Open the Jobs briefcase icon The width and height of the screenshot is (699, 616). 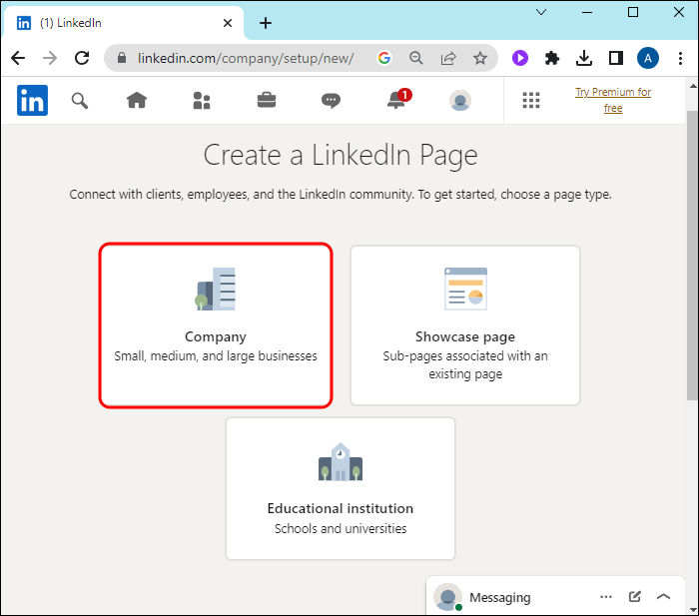pyautogui.click(x=267, y=100)
